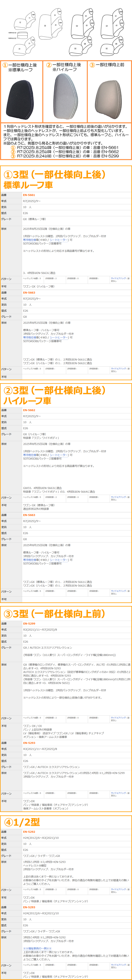The image size is (132, 980).
Task: Click grade text ワゴンGX / ライダー ワゴンGX in EN-5292
Action: 41,856
